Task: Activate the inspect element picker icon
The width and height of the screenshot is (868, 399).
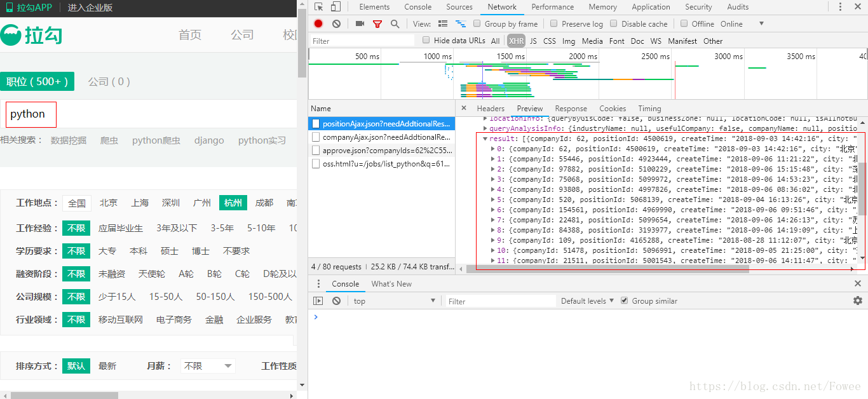Action: (x=319, y=7)
